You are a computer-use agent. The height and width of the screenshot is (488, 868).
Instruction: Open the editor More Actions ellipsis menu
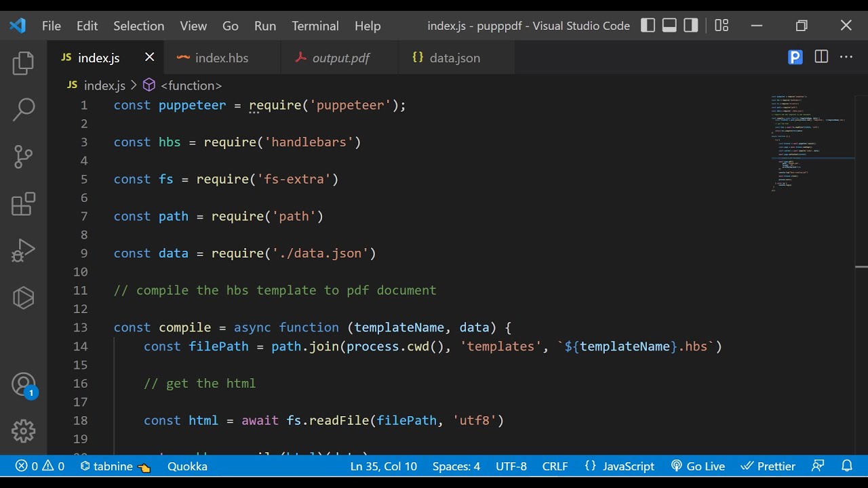846,58
